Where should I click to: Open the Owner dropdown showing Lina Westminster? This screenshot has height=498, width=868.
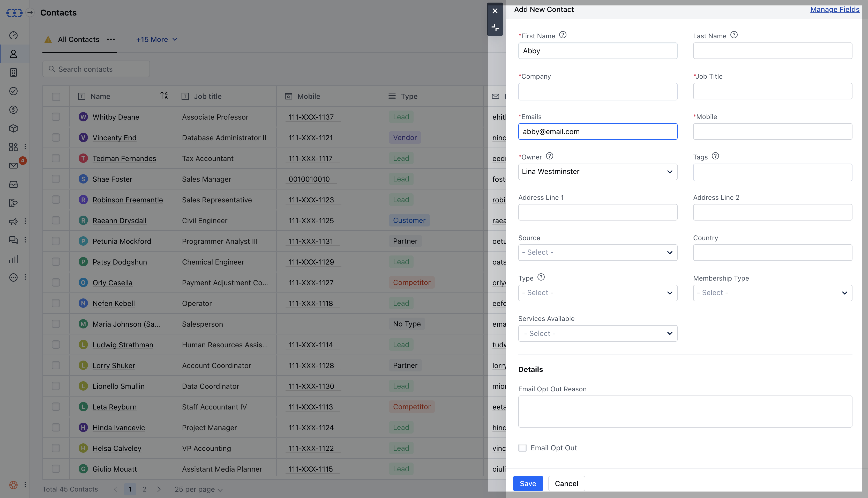tap(597, 172)
